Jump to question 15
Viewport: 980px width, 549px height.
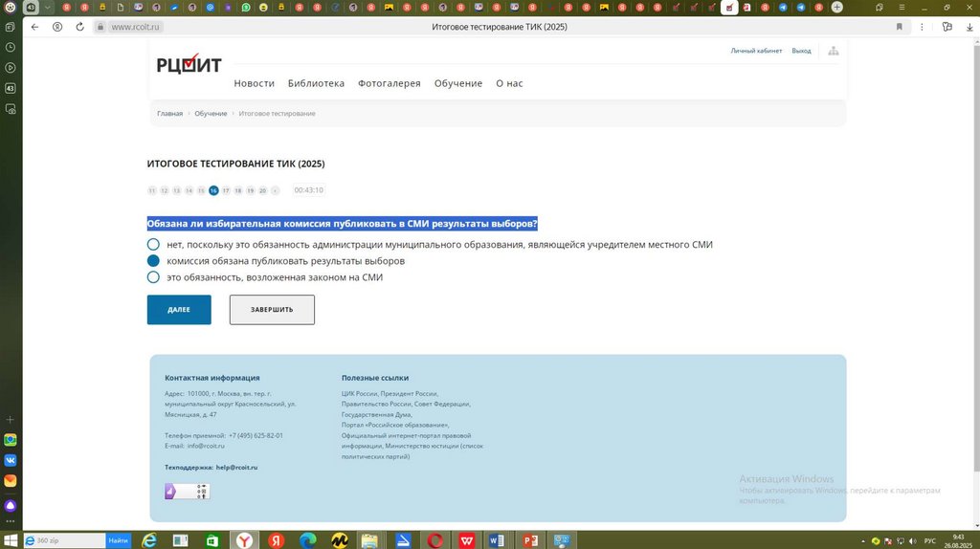coord(201,190)
